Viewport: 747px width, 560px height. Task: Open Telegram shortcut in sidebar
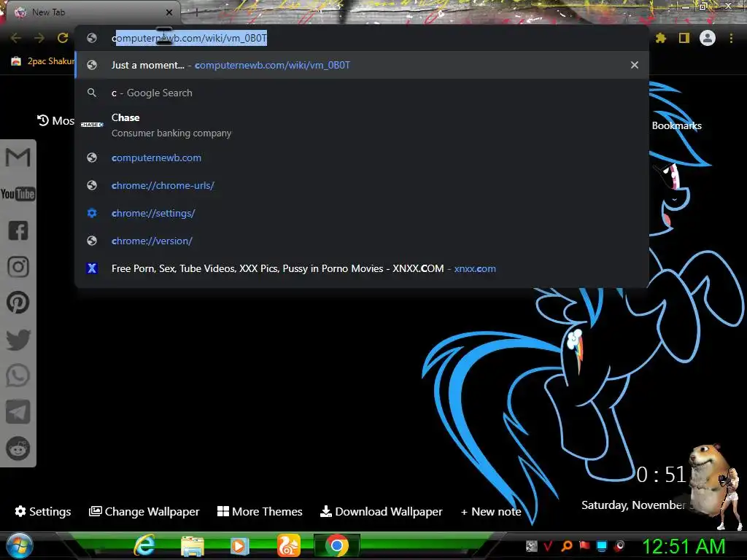click(18, 412)
